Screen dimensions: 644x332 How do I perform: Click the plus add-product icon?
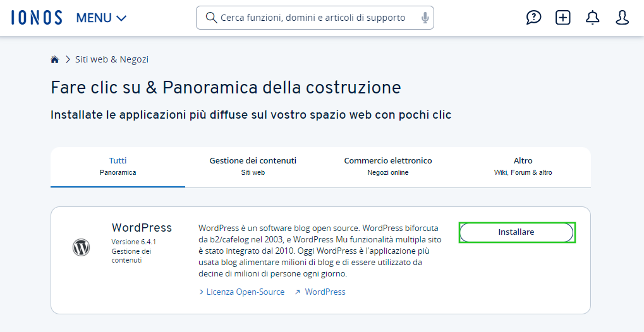562,18
